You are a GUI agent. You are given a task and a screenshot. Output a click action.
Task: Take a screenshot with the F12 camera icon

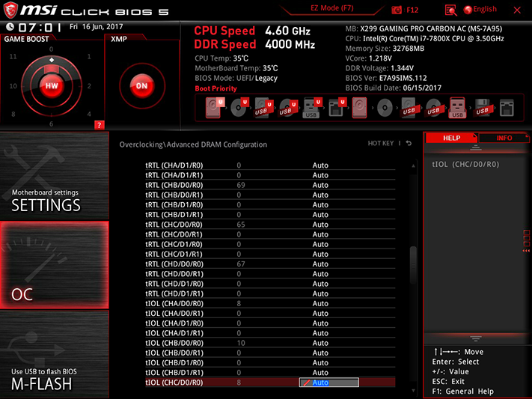pos(397,10)
